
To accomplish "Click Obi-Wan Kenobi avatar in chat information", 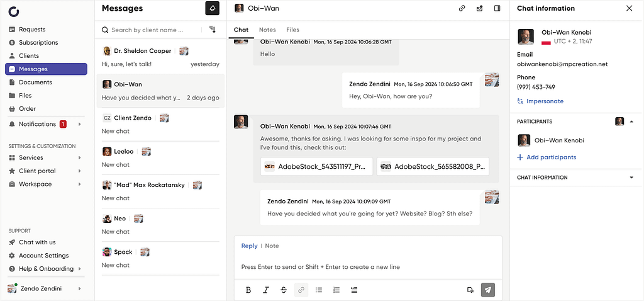I will 526,37.
